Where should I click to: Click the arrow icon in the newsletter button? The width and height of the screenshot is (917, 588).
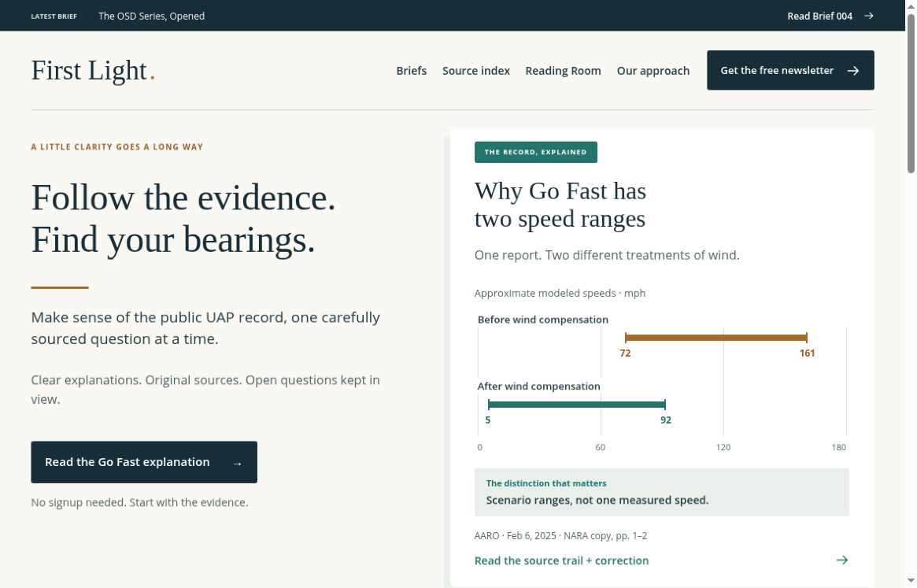coord(853,71)
